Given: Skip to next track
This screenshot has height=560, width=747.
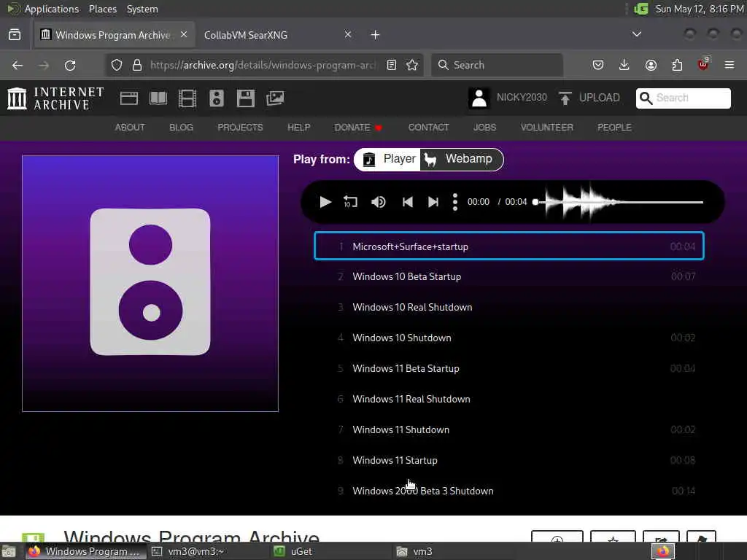Looking at the screenshot, I should coord(433,202).
